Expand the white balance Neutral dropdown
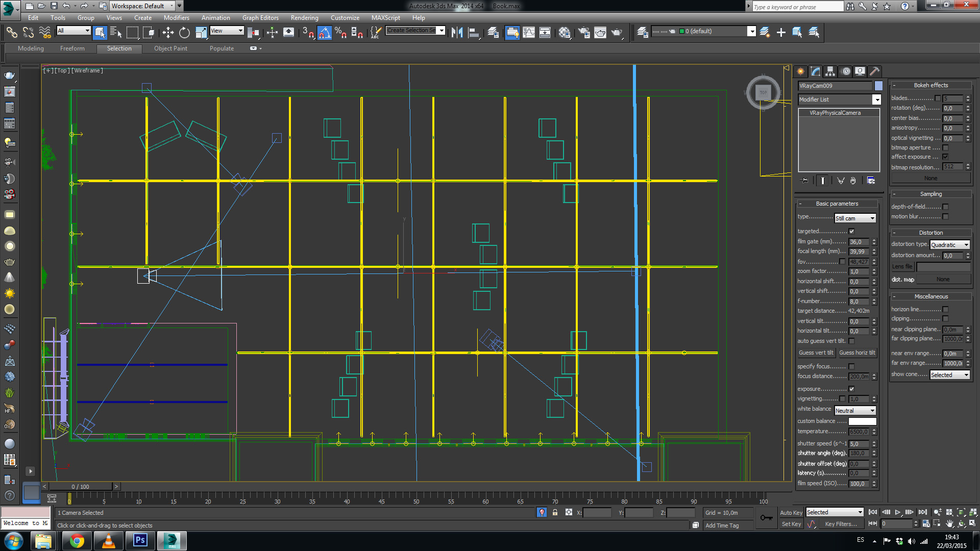Screen dimensions: 980x551 pos(855,411)
